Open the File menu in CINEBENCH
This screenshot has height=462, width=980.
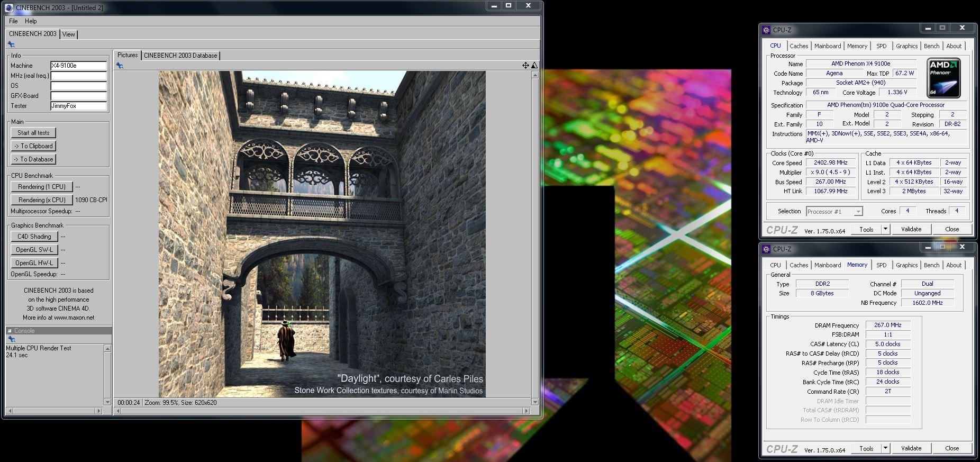point(13,21)
